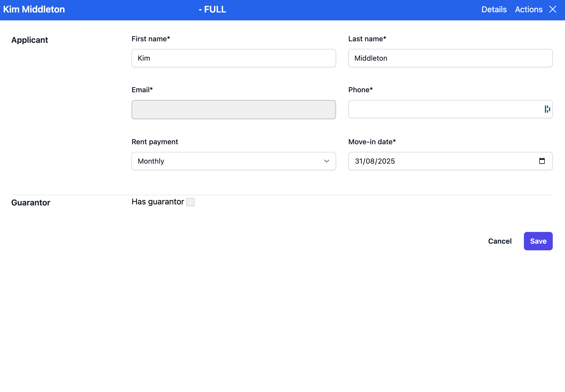Image resolution: width=565 pixels, height=392 pixels.
Task: Open the calendar picker icon for Move-in date
Action: click(x=542, y=161)
